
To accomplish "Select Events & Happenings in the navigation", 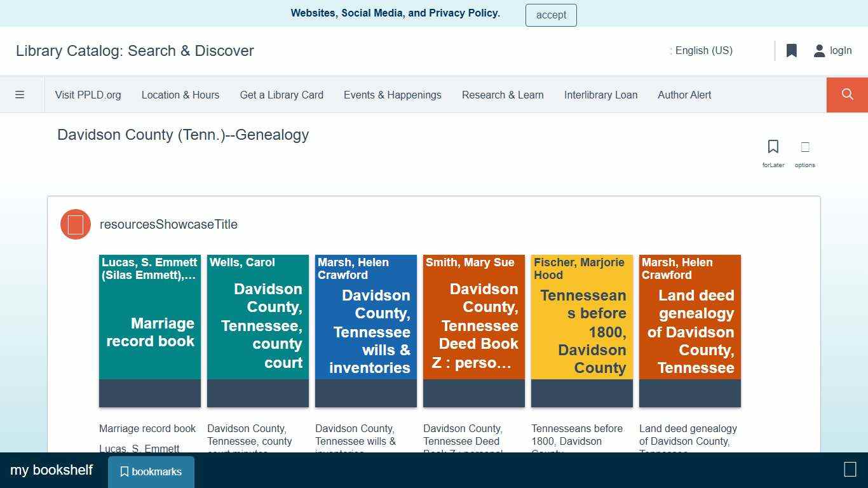I will pos(392,95).
